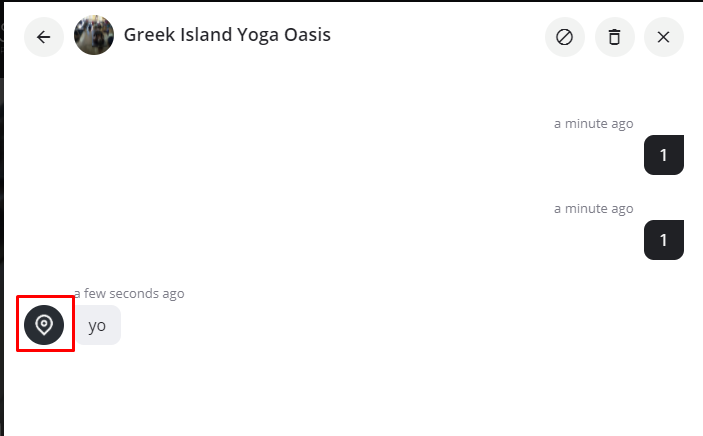Click the Greek Island Yoga Oasis title
Screen dimensions: 703x436
[x=227, y=35]
